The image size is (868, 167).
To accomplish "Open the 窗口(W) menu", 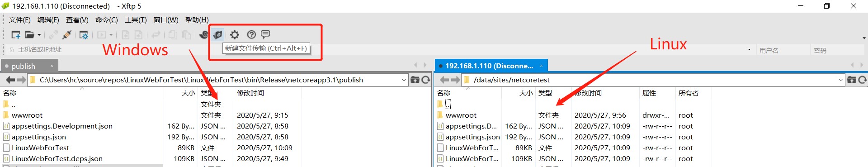I will [166, 20].
